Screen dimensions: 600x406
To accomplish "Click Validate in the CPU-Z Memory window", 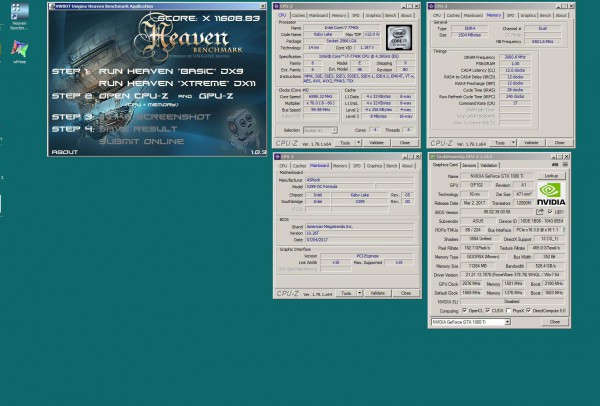I will (x=531, y=142).
